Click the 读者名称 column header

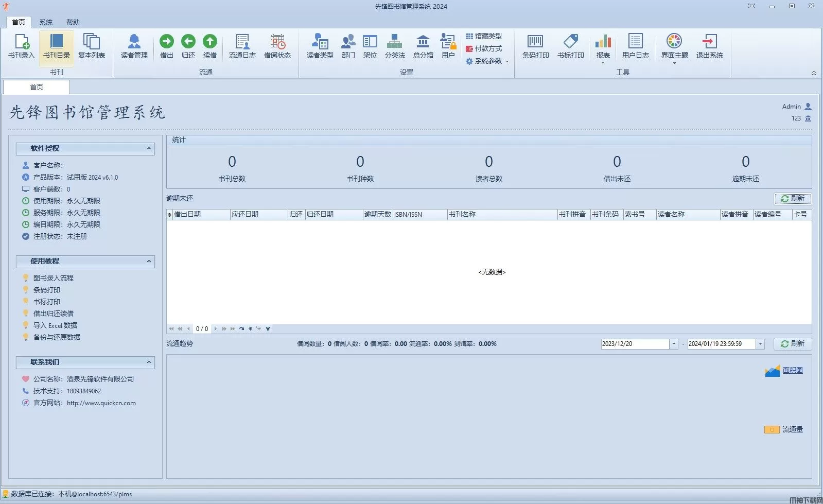coord(688,215)
